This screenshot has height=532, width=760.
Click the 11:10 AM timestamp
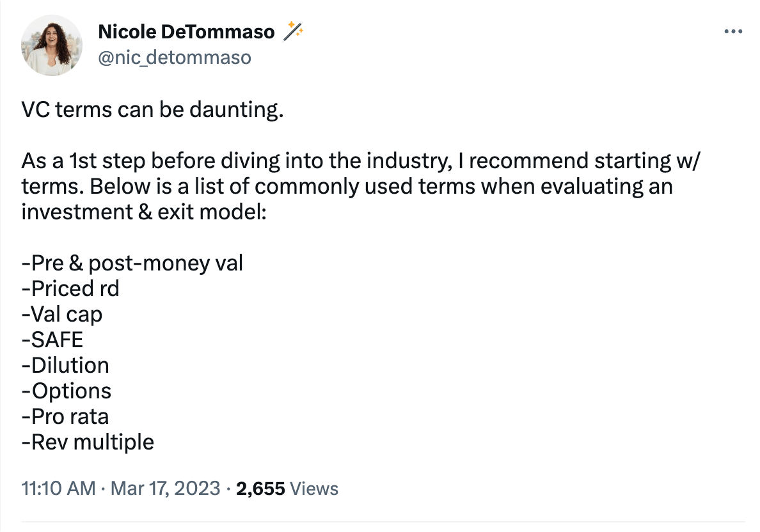tap(58, 488)
